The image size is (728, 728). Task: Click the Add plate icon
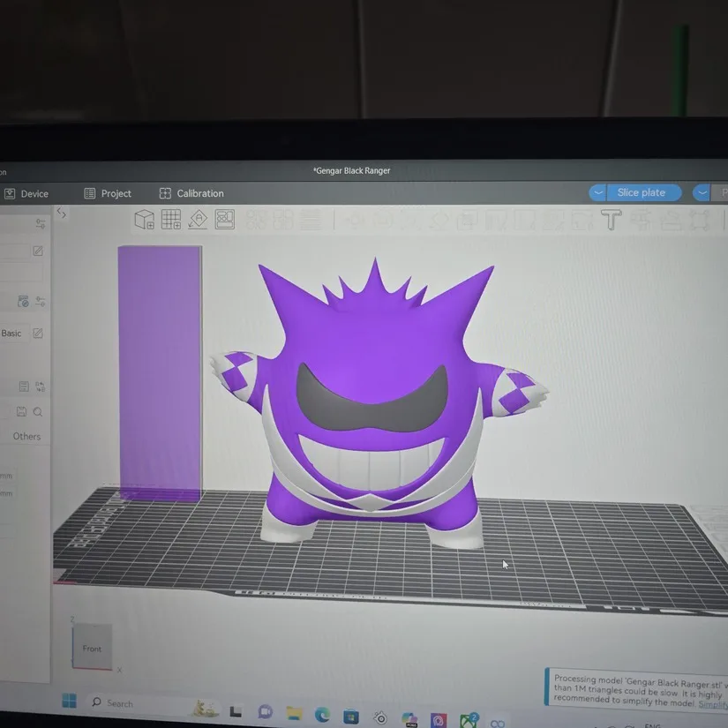coord(171,221)
